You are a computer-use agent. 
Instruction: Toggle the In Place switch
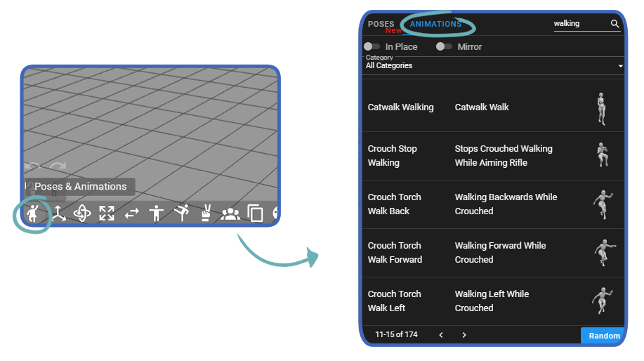[372, 46]
